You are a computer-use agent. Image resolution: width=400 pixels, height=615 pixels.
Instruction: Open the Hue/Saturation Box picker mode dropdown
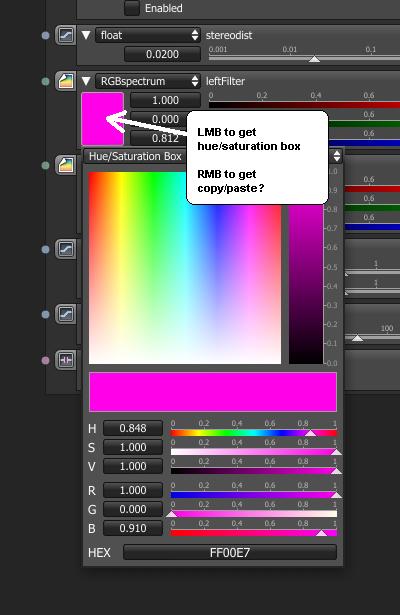point(213,156)
